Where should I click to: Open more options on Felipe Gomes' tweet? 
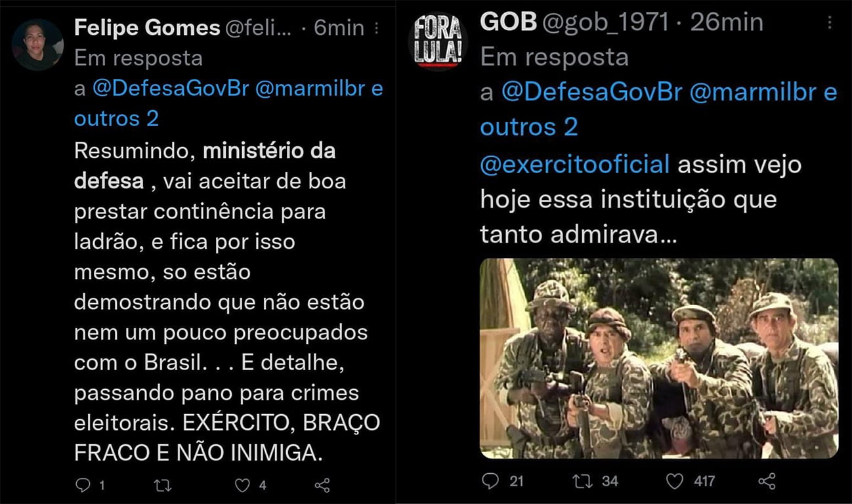pyautogui.click(x=377, y=28)
